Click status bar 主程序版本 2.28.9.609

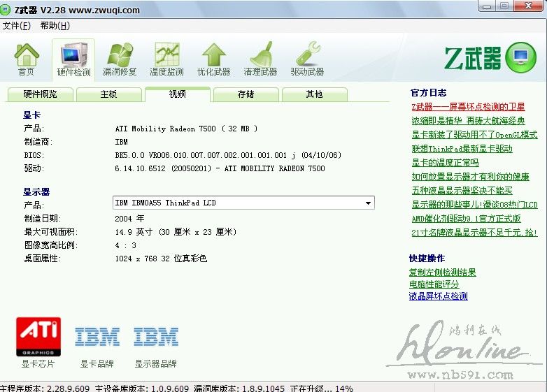pyautogui.click(x=45, y=389)
